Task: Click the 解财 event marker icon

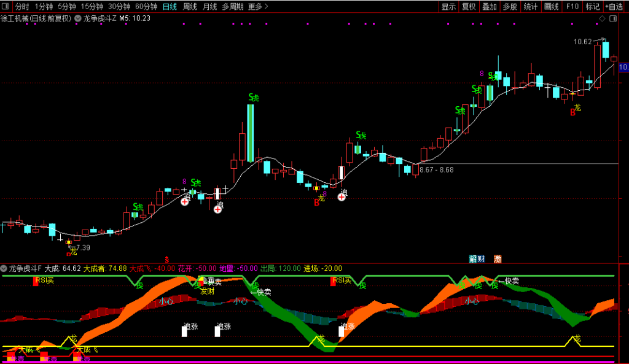Action: [477, 259]
